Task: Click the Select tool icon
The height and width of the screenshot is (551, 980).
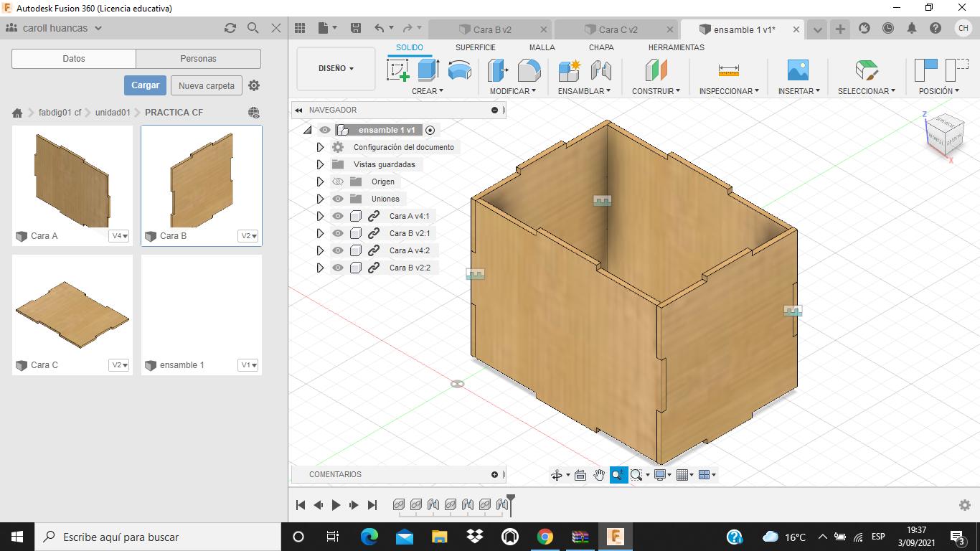Action: [867, 70]
